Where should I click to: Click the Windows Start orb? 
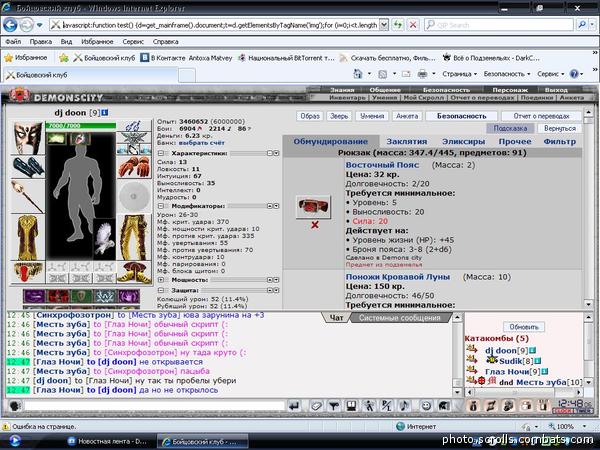pos(15,441)
